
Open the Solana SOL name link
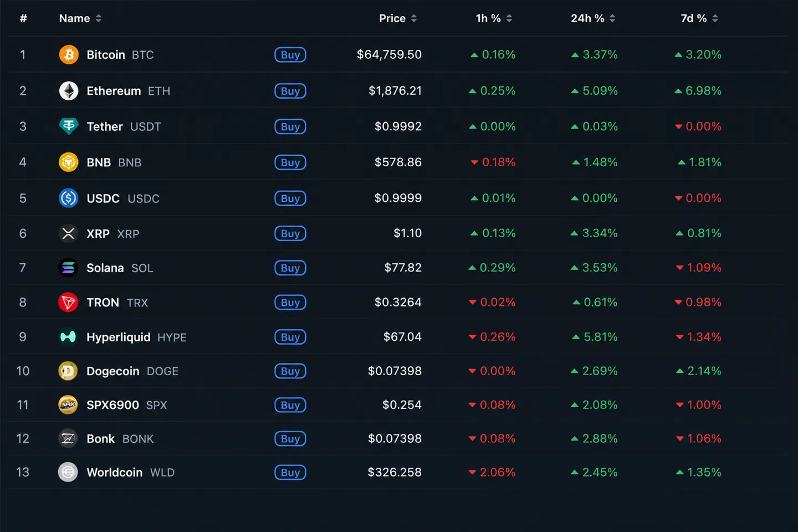(x=120, y=268)
